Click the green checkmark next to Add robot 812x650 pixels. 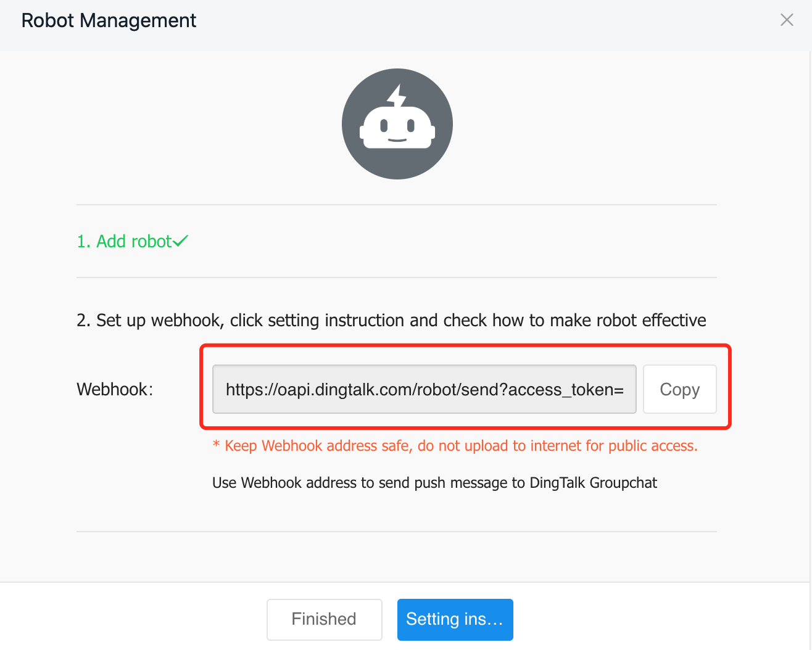180,241
